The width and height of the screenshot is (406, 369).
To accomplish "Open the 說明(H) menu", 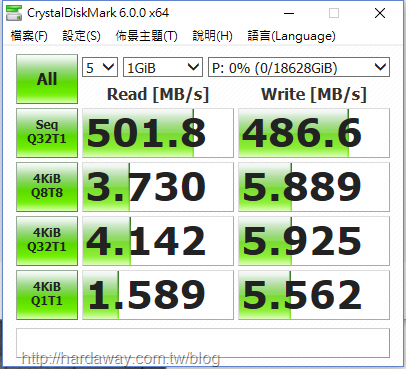I will pos(212,36).
